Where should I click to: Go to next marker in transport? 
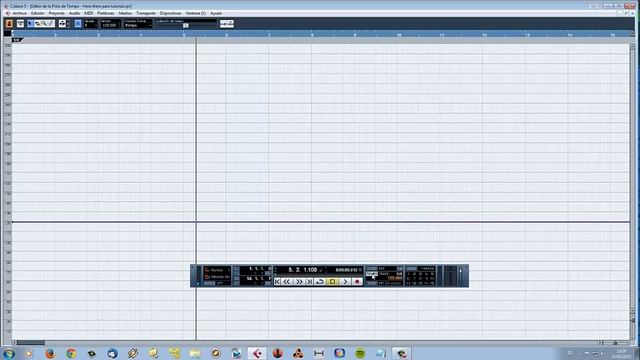[309, 282]
